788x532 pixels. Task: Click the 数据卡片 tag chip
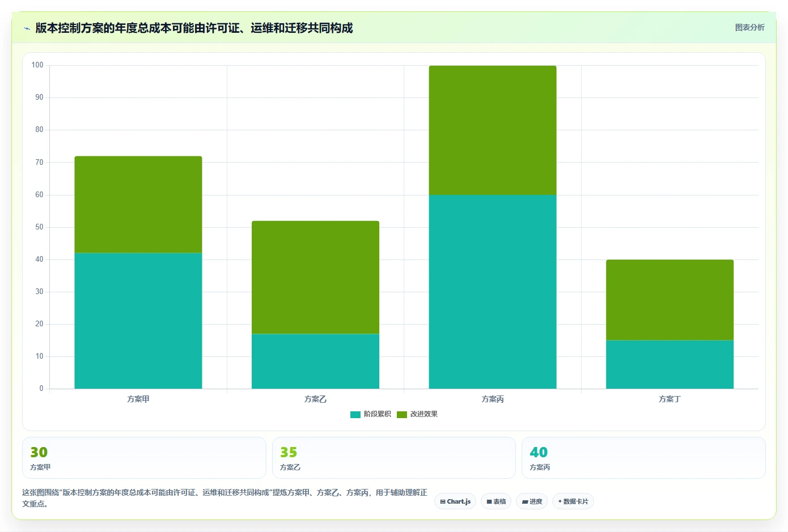573,501
